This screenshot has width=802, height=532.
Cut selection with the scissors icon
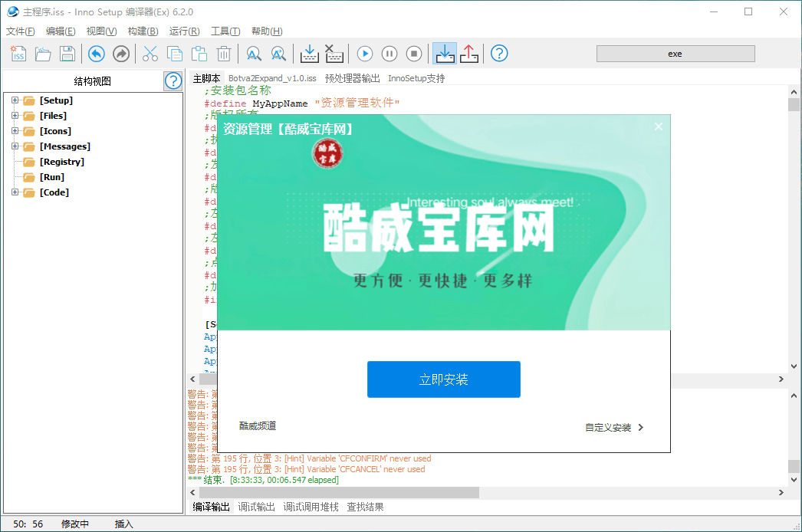(150, 54)
